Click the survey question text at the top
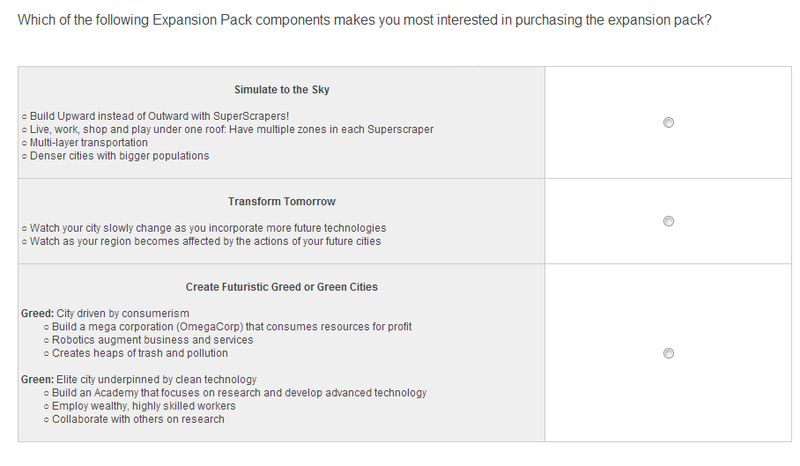Viewport: 800px width, 466px height. 364,20
